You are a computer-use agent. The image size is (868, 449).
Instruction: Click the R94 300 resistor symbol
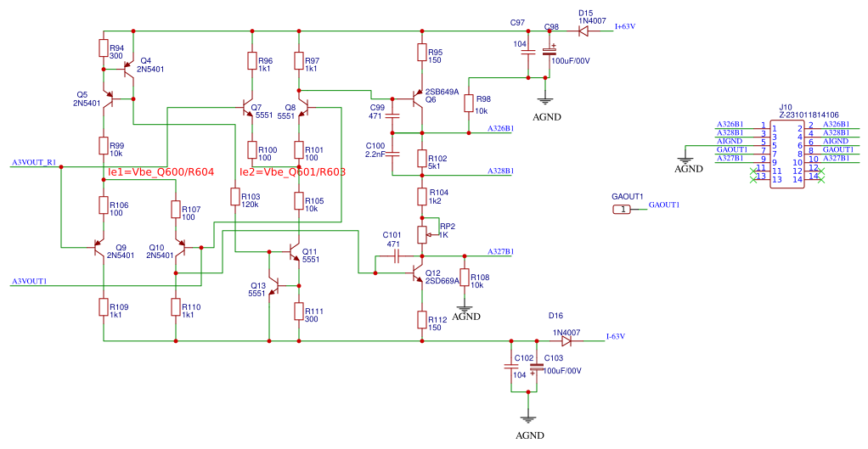click(x=104, y=48)
